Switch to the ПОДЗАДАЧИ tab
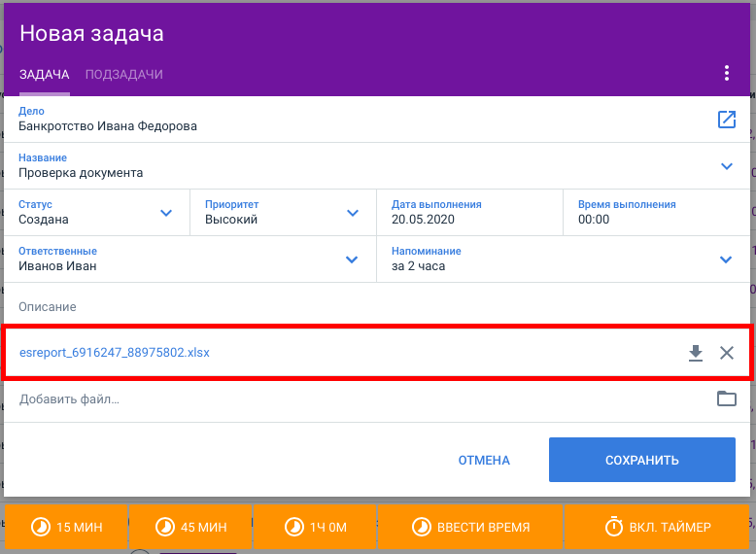Viewport: 756px width, 554px height. (124, 75)
